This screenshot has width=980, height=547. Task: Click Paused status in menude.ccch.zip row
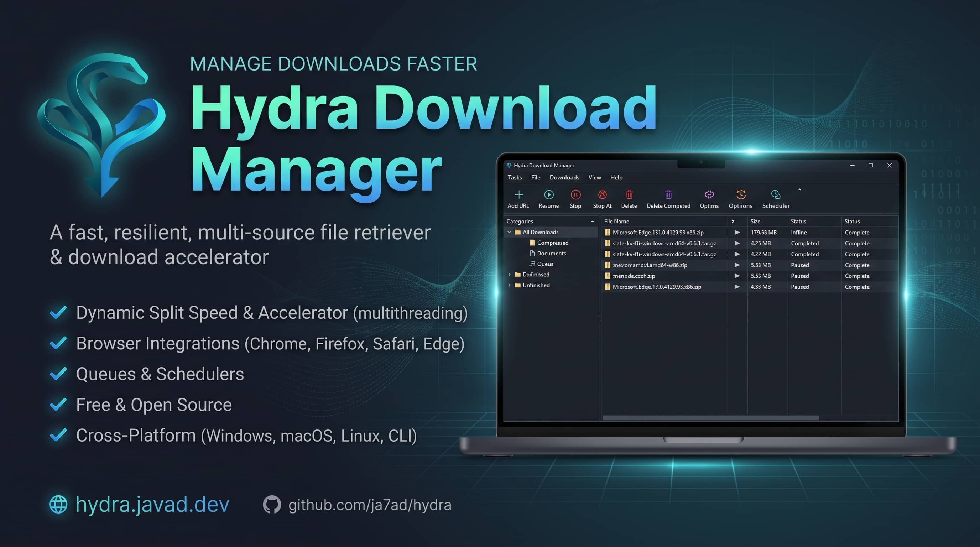click(800, 276)
